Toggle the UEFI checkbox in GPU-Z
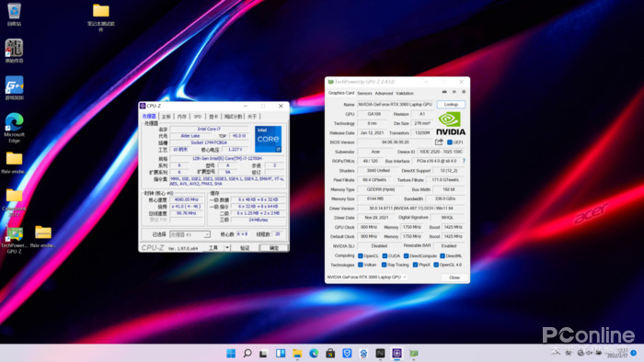 tap(450, 142)
